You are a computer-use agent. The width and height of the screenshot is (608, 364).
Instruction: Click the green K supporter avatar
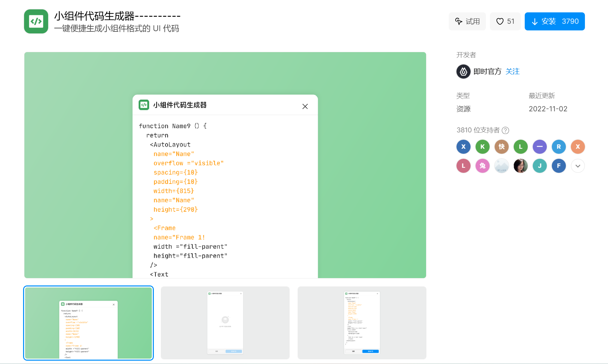tap(483, 147)
